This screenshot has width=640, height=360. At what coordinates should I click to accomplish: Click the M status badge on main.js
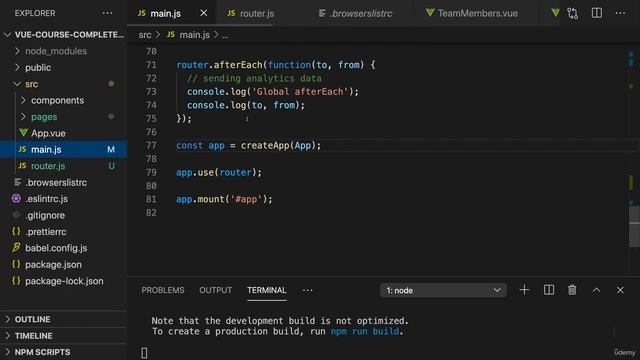111,150
